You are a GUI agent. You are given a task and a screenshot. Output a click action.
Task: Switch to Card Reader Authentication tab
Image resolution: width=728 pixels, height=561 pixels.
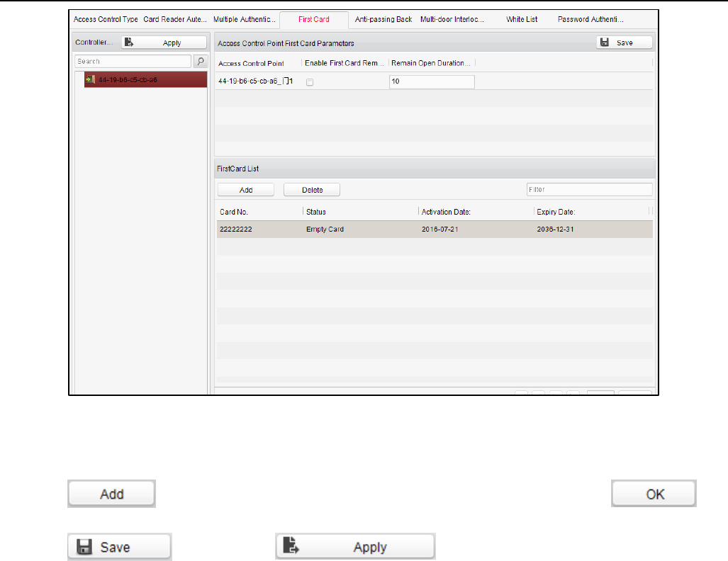pyautogui.click(x=175, y=20)
